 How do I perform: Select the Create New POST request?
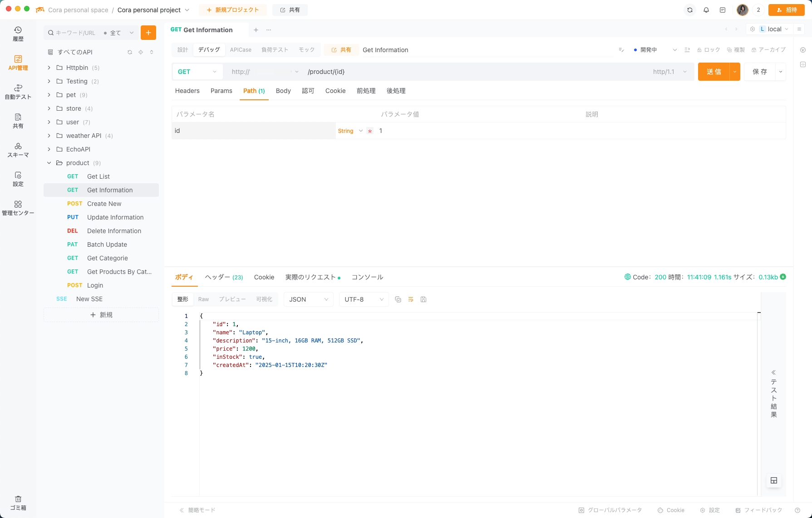(101, 204)
